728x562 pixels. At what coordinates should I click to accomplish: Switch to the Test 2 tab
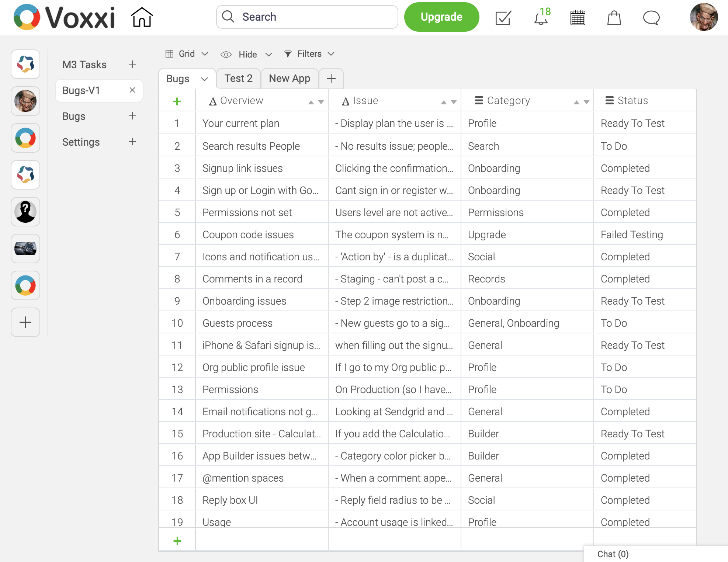pos(239,79)
